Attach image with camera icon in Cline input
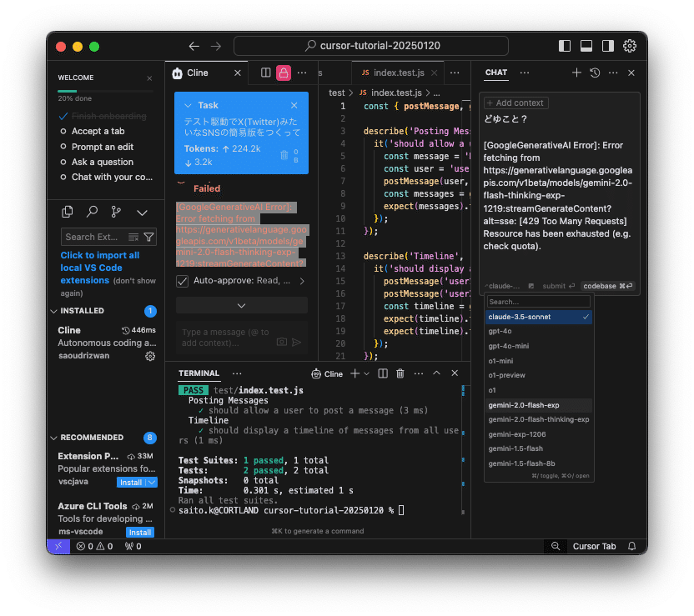The image size is (694, 616). pos(281,342)
